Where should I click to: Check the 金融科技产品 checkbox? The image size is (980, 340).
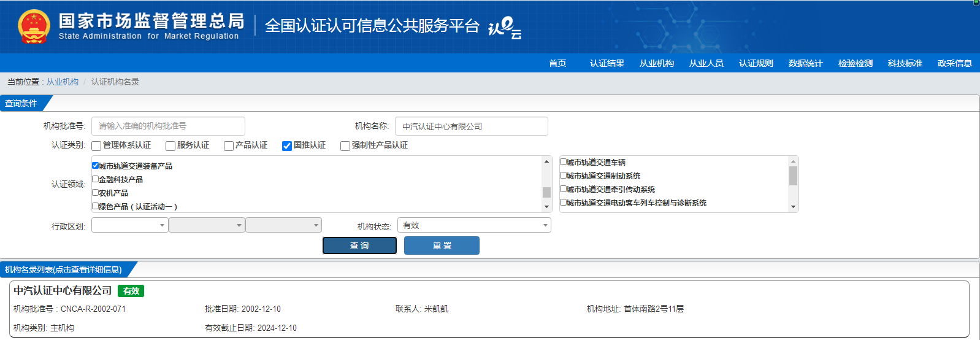95,179
